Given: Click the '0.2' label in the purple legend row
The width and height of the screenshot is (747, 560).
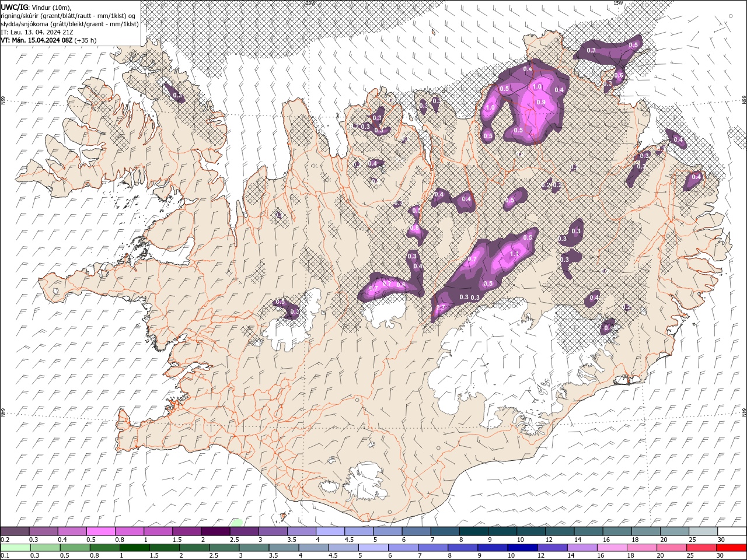Looking at the screenshot, I should tap(5, 540).
